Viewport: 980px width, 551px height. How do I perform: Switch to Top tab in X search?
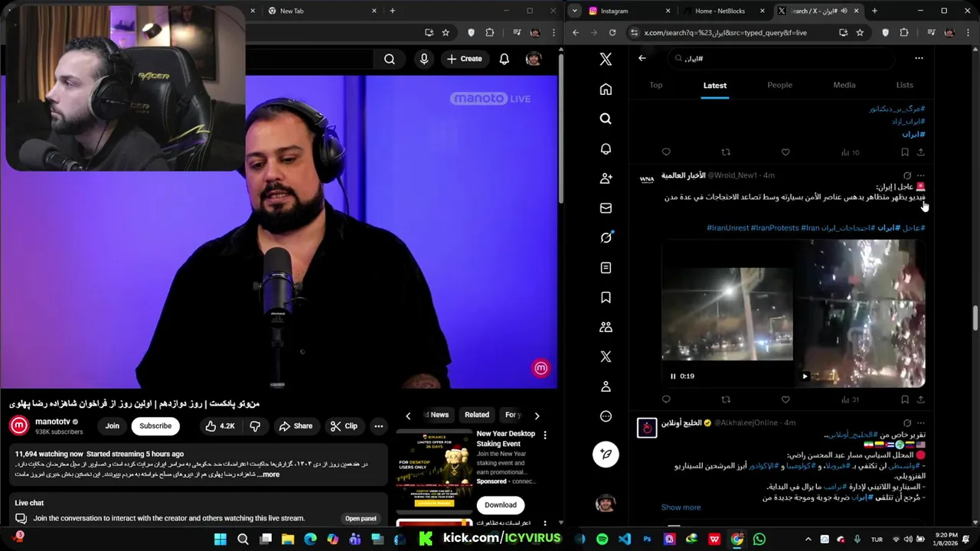[656, 85]
